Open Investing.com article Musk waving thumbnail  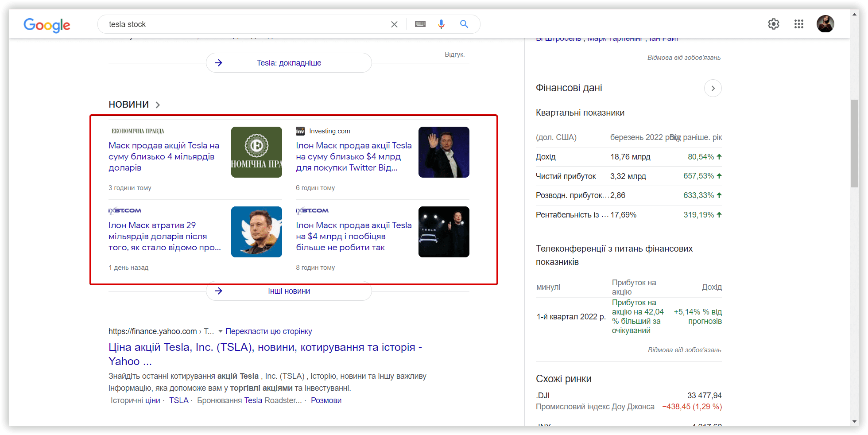pos(444,152)
